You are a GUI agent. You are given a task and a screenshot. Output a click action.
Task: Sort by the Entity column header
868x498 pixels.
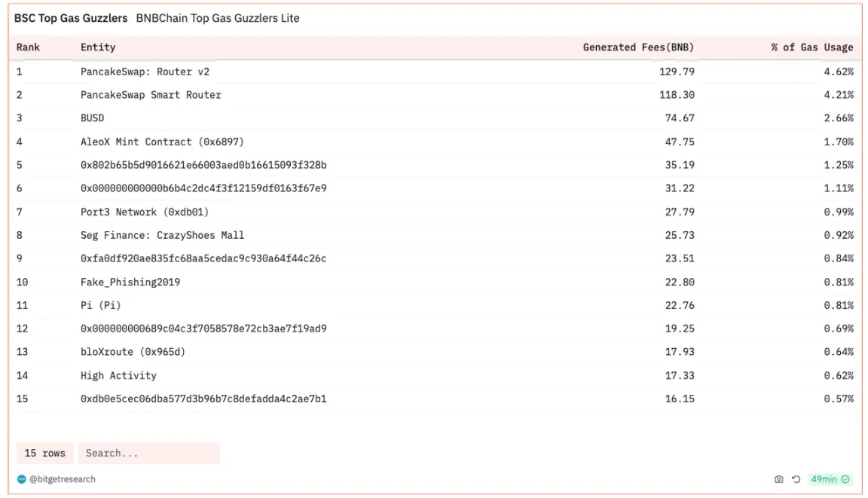(98, 47)
